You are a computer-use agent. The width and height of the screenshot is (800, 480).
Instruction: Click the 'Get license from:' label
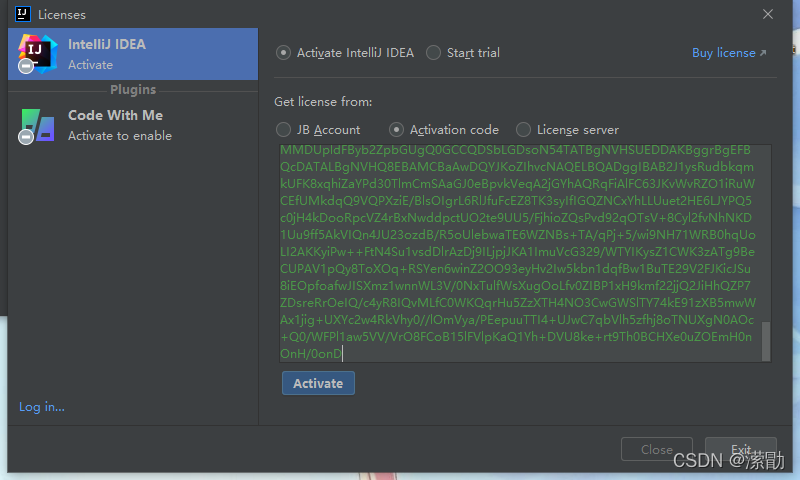[323, 102]
